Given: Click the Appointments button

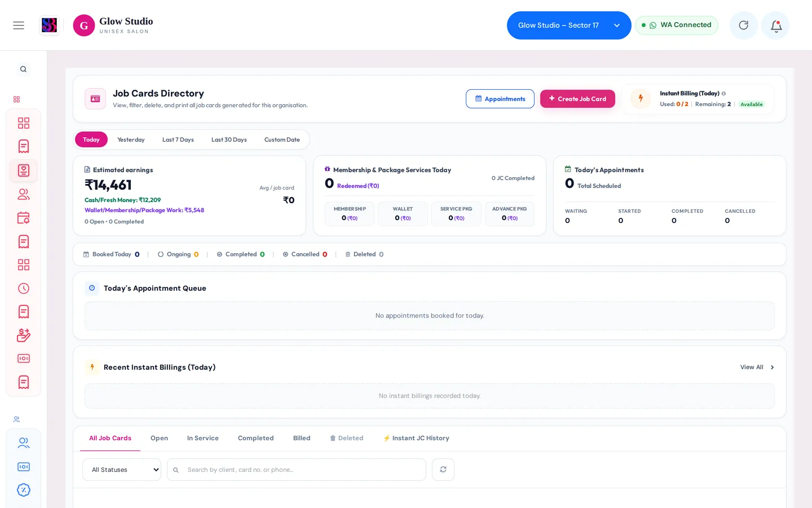Looking at the screenshot, I should tap(500, 99).
